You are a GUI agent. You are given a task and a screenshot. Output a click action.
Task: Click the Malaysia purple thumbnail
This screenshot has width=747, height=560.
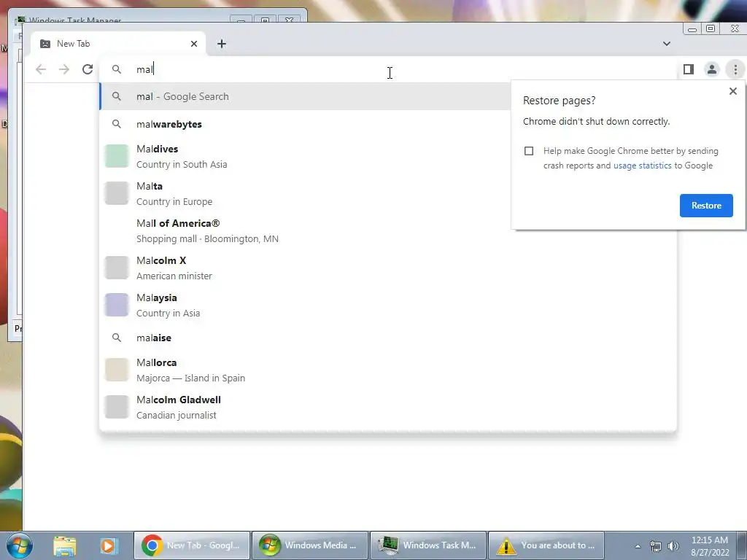117,305
